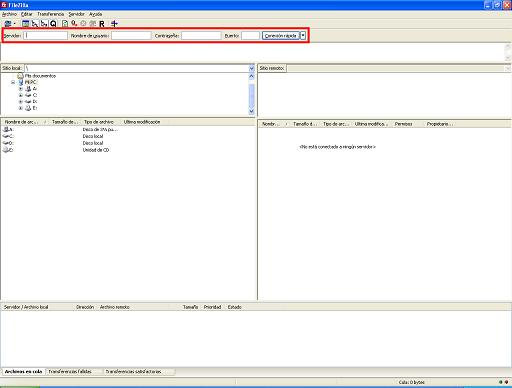Click the C: drive icon in tree
Viewport: 512px width, 388px height.
coord(28,95)
